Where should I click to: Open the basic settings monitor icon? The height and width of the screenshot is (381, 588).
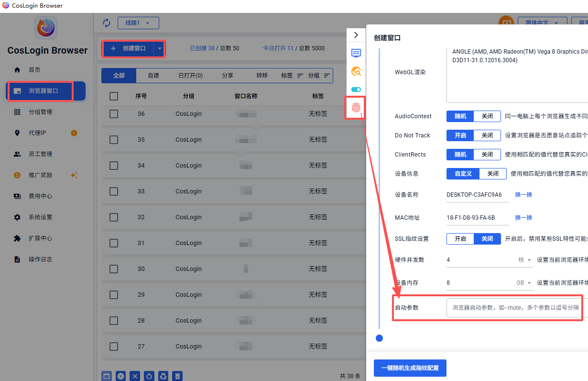pos(356,53)
